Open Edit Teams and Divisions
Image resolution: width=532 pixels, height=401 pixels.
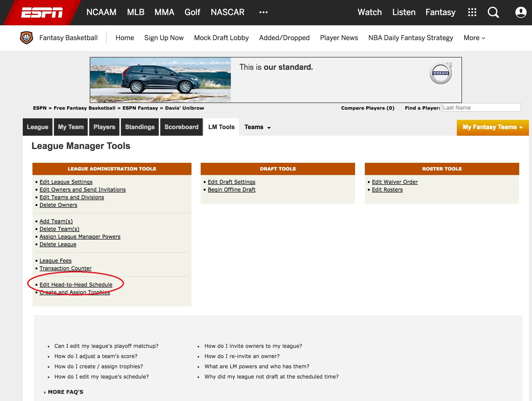(72, 197)
